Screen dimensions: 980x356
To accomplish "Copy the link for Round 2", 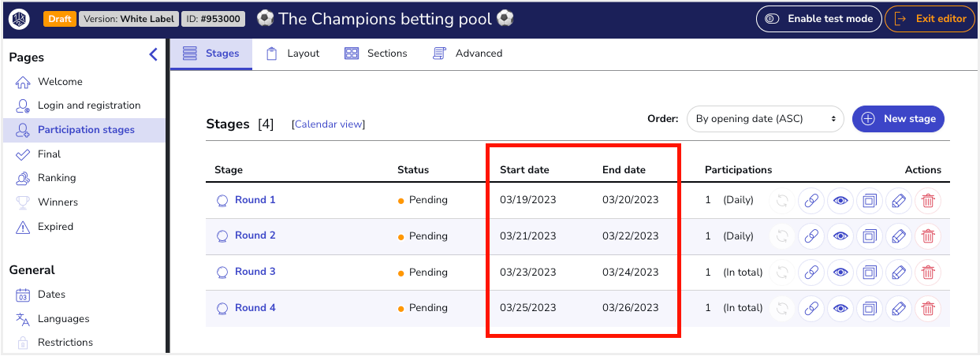I will [811, 236].
